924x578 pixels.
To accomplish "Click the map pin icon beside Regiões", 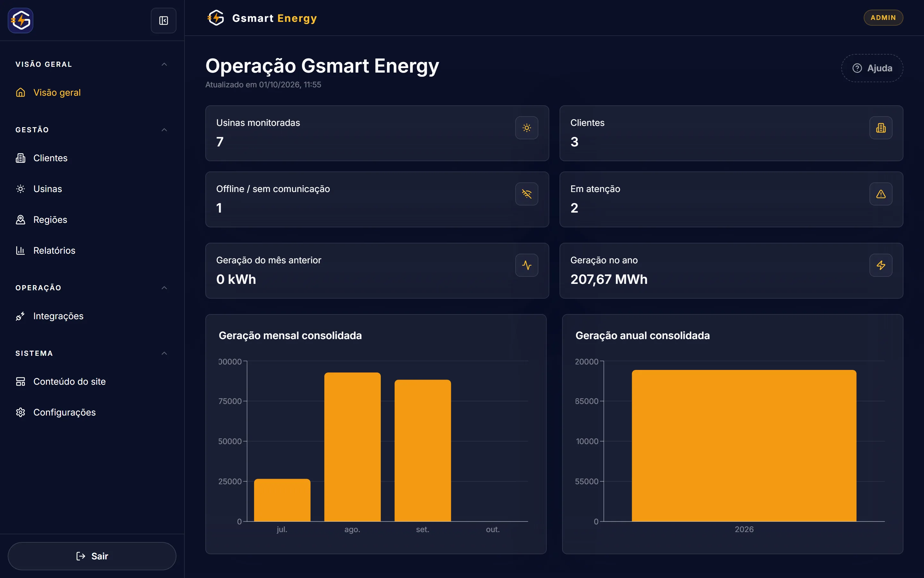I will (21, 220).
